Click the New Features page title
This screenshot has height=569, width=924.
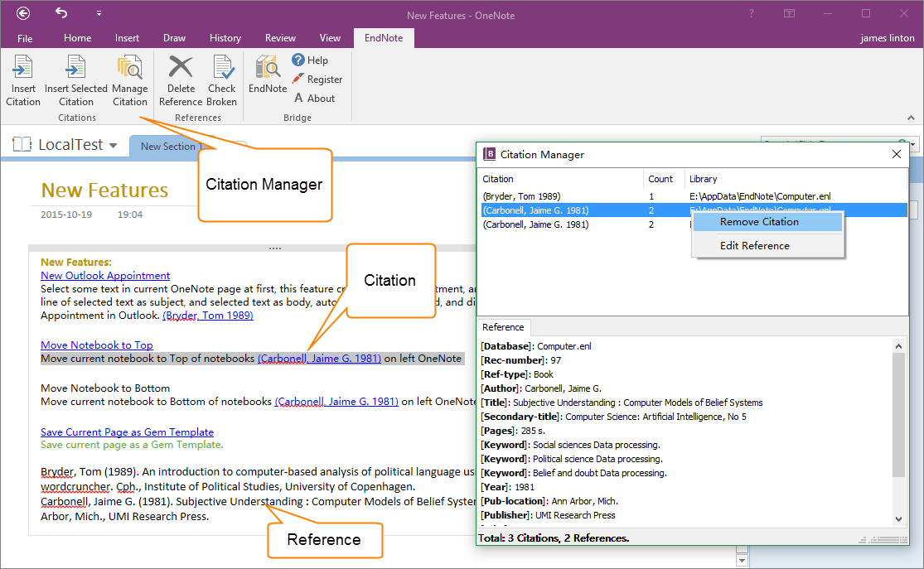104,190
